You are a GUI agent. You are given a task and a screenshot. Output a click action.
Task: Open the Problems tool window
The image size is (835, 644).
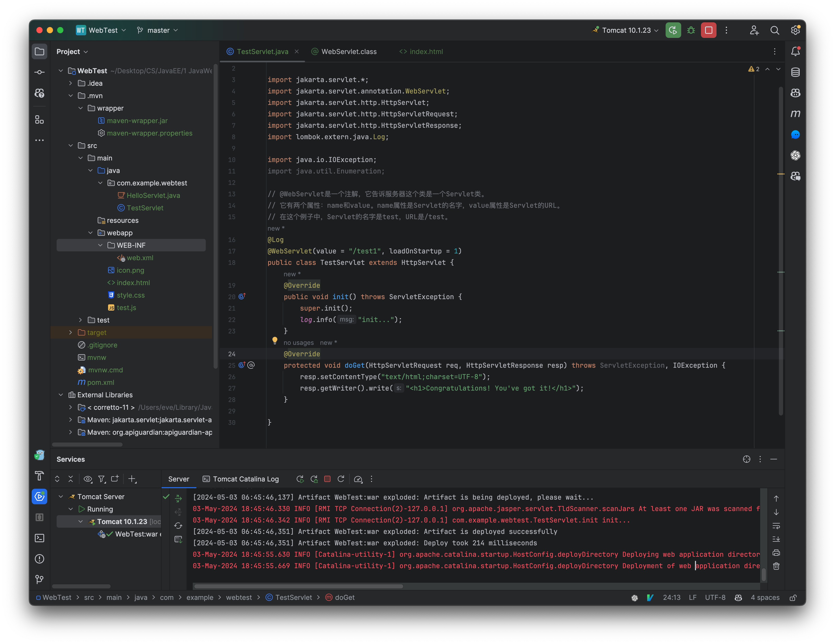[40, 559]
